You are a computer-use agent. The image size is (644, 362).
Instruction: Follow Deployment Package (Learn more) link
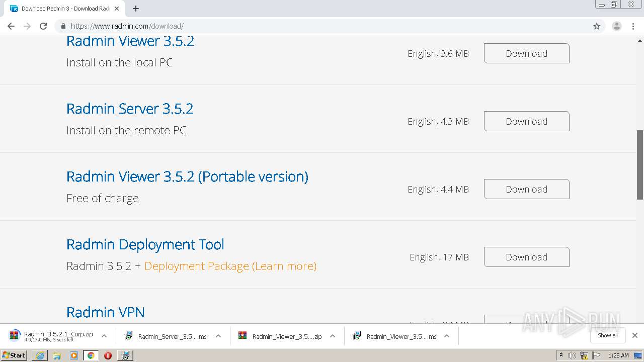pos(230,266)
